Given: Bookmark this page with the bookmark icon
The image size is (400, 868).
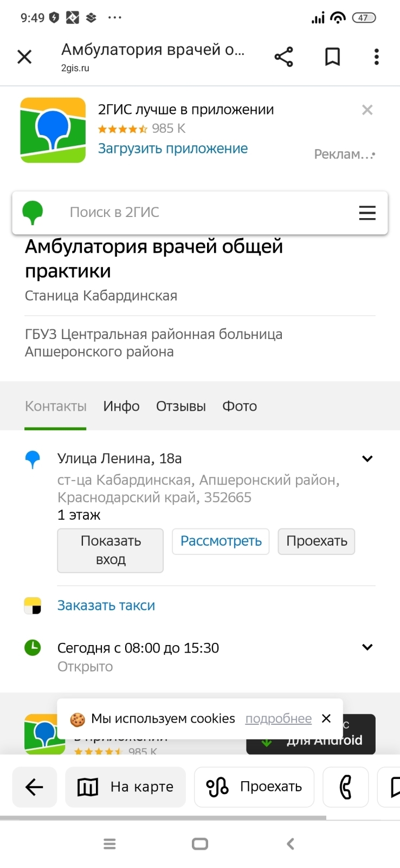Looking at the screenshot, I should (332, 57).
